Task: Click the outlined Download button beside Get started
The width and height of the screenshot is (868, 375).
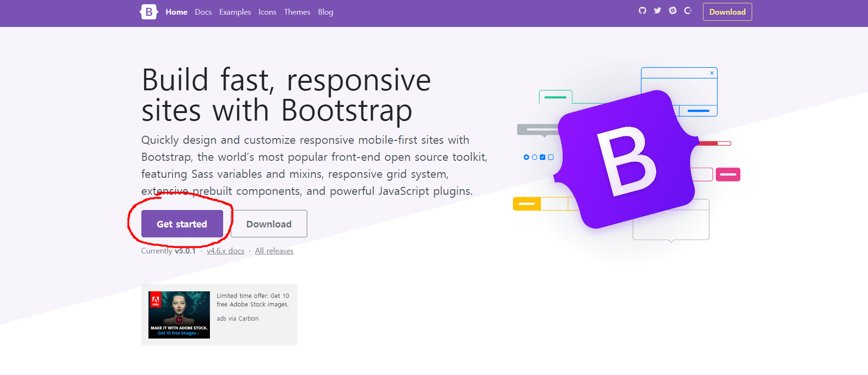Action: (269, 224)
